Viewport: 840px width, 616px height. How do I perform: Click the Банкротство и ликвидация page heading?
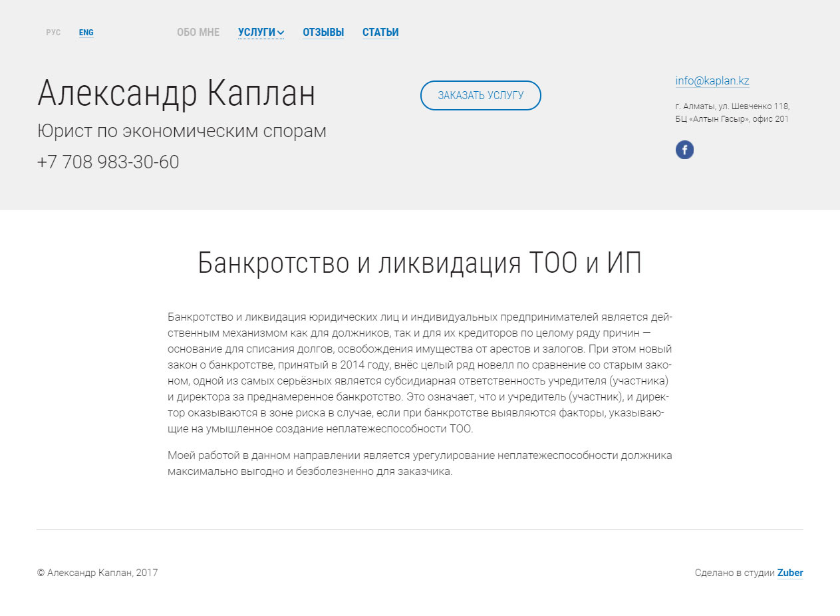pyautogui.click(x=420, y=263)
